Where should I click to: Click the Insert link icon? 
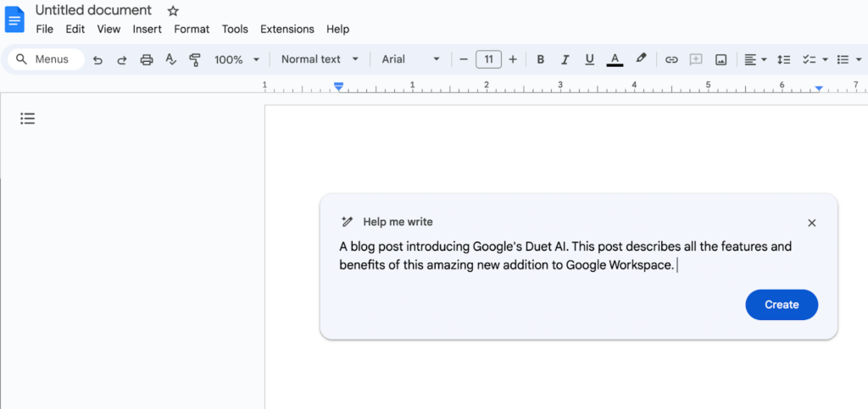(671, 59)
